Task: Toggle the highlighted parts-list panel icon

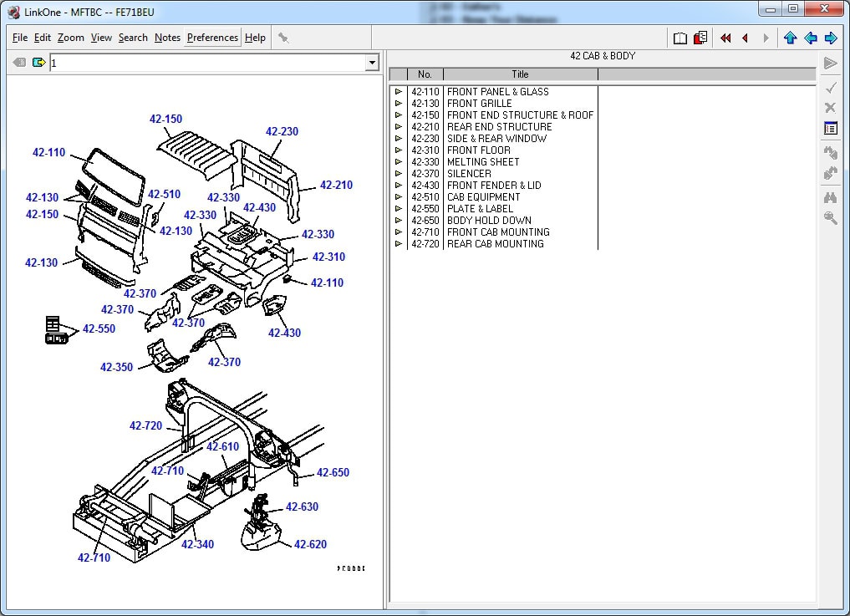Action: pos(830,128)
